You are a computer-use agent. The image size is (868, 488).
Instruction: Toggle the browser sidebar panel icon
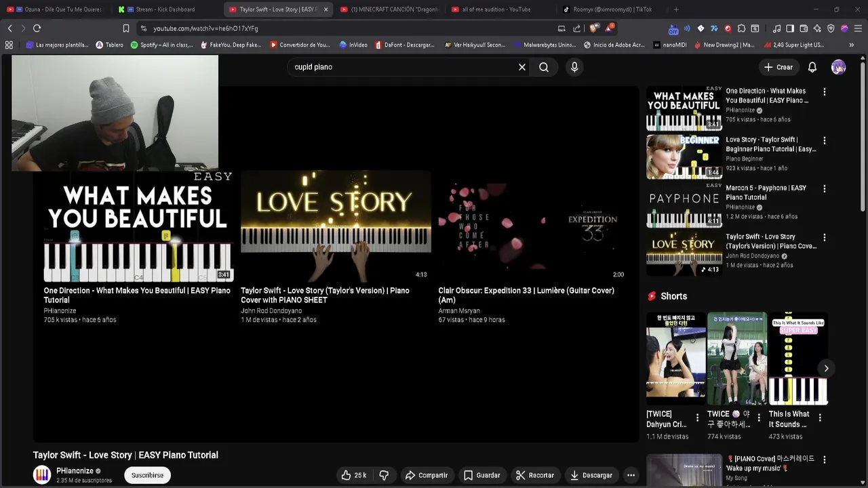point(790,28)
